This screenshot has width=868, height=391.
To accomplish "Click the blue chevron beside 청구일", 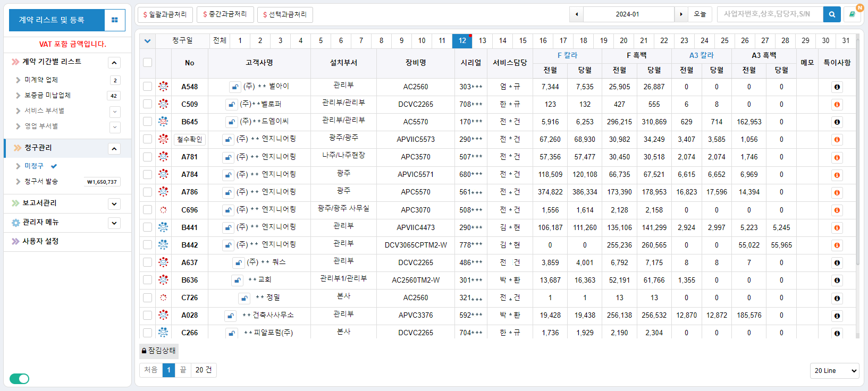I will [x=147, y=41].
